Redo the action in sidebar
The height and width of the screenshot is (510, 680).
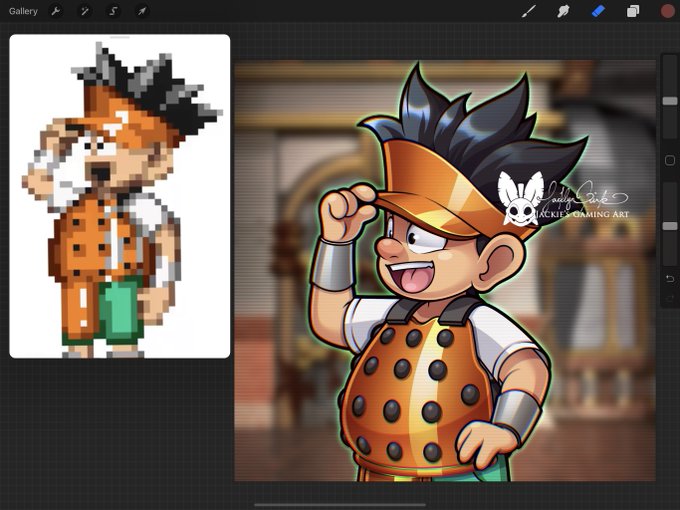670,298
